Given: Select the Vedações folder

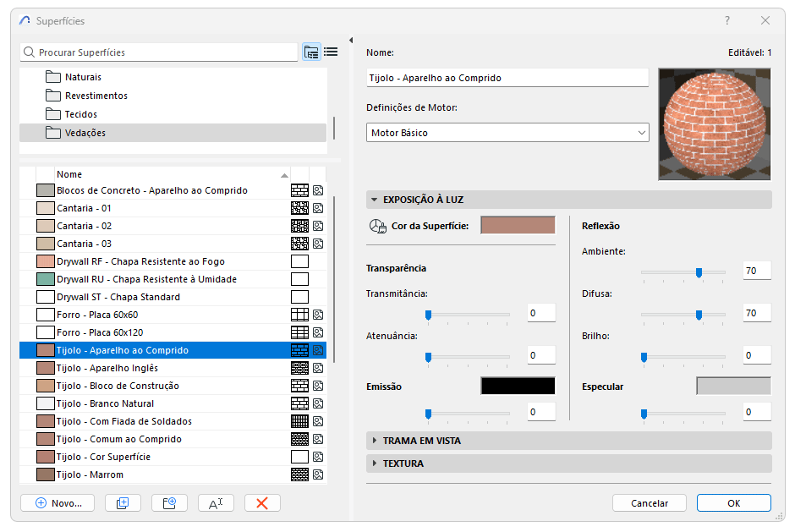Looking at the screenshot, I should [x=173, y=133].
